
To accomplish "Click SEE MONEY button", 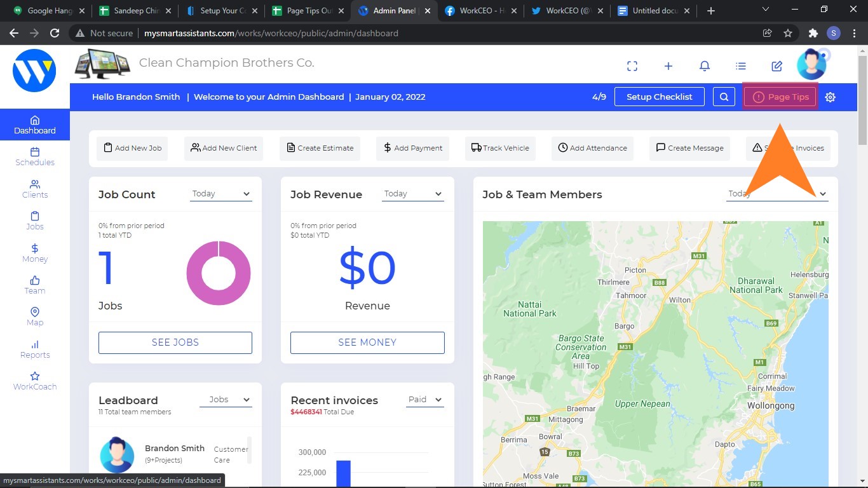I will coord(367,342).
